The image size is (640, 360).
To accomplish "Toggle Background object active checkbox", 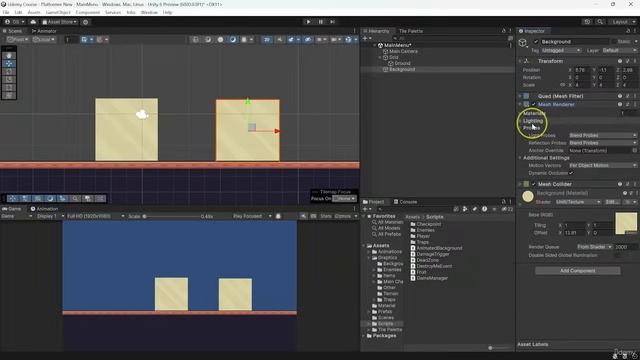I will (536, 42).
